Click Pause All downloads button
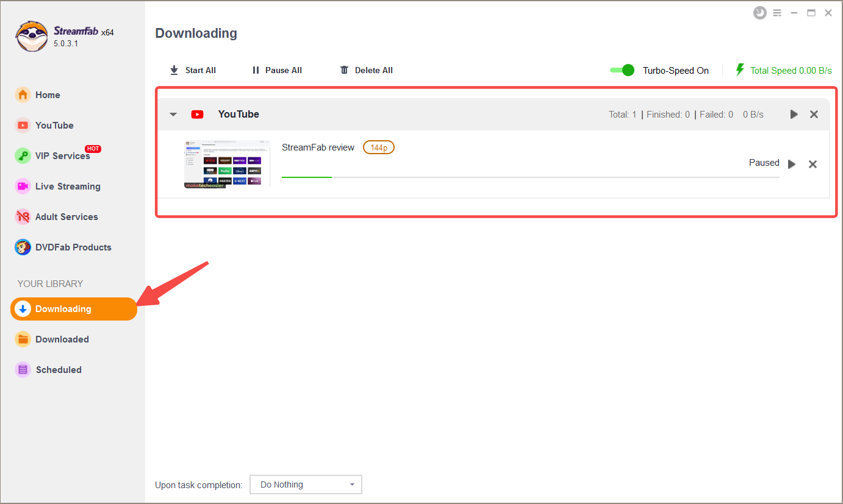 point(277,71)
